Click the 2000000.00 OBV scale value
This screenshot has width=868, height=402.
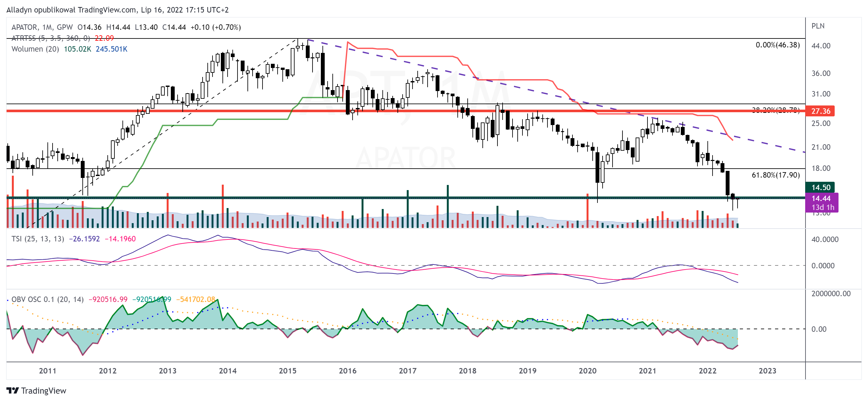pyautogui.click(x=831, y=294)
